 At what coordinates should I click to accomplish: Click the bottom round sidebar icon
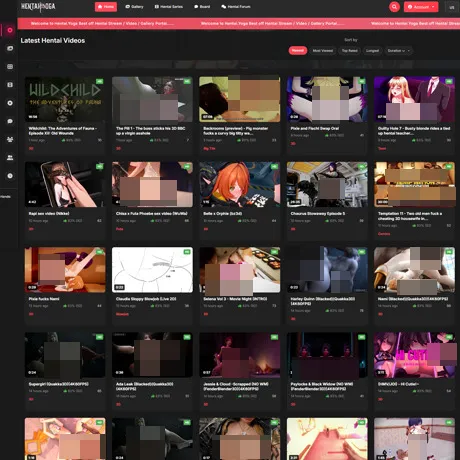click(x=10, y=176)
